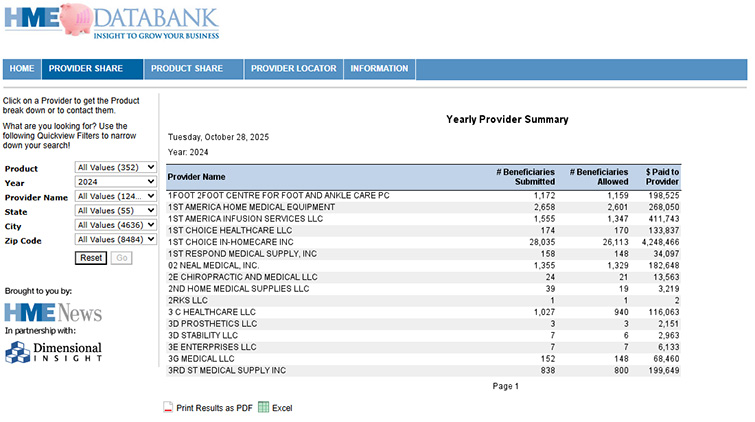Click the Year: 2024 report label
Image resolution: width=755 pixels, height=422 pixels.
pyautogui.click(x=188, y=152)
